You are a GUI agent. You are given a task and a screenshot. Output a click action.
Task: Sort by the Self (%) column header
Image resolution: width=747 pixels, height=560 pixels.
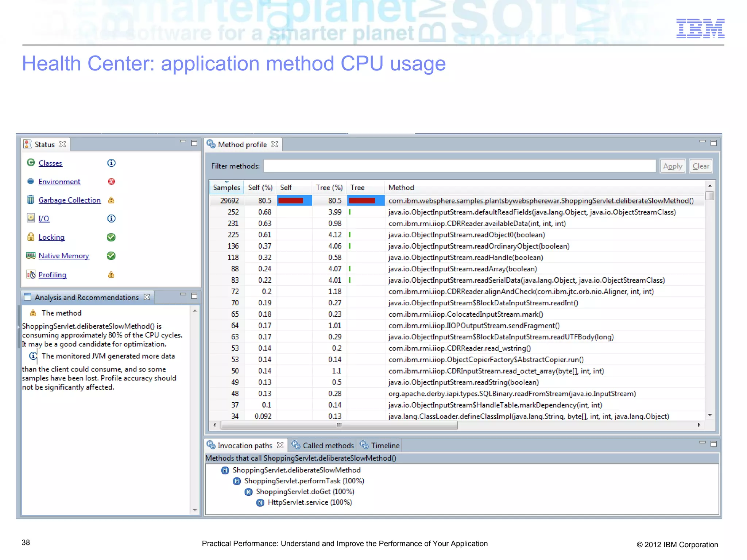point(260,188)
